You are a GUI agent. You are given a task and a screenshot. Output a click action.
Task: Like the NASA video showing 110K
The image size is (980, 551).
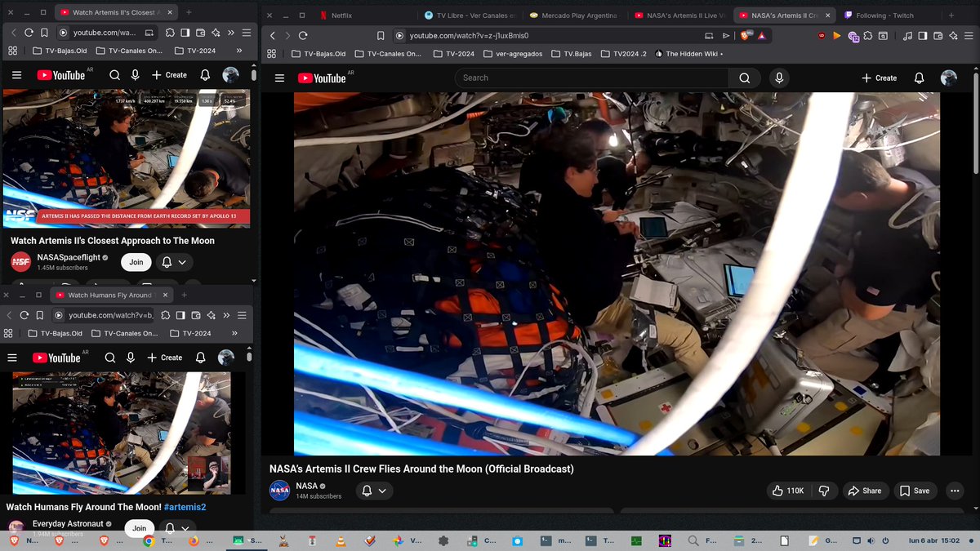pyautogui.click(x=787, y=491)
